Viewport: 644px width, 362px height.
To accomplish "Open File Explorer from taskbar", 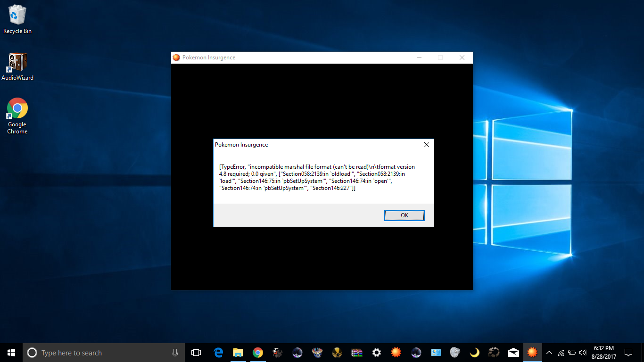I will click(238, 353).
